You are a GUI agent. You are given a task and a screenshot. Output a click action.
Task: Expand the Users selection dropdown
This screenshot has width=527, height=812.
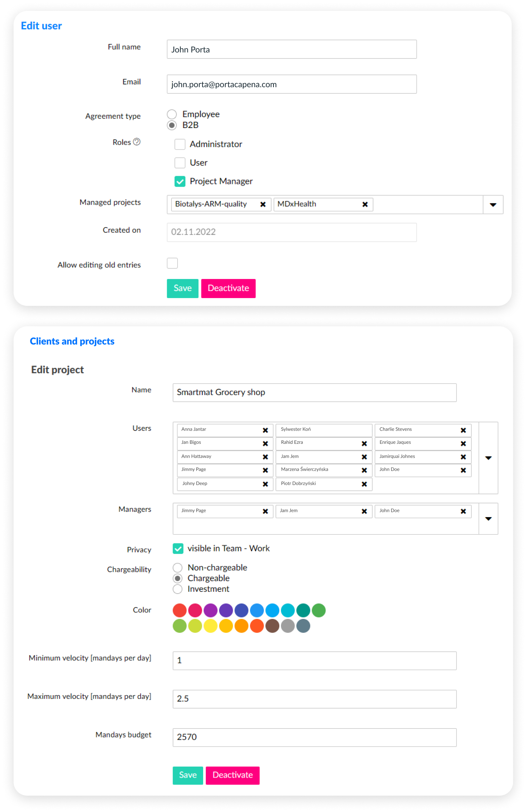[488, 458]
